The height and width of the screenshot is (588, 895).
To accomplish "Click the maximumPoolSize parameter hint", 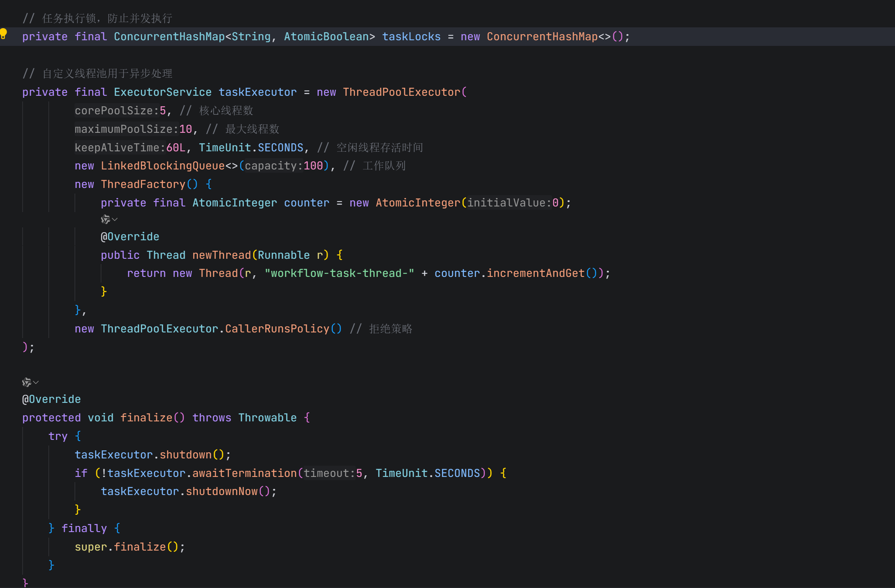I will (x=127, y=129).
